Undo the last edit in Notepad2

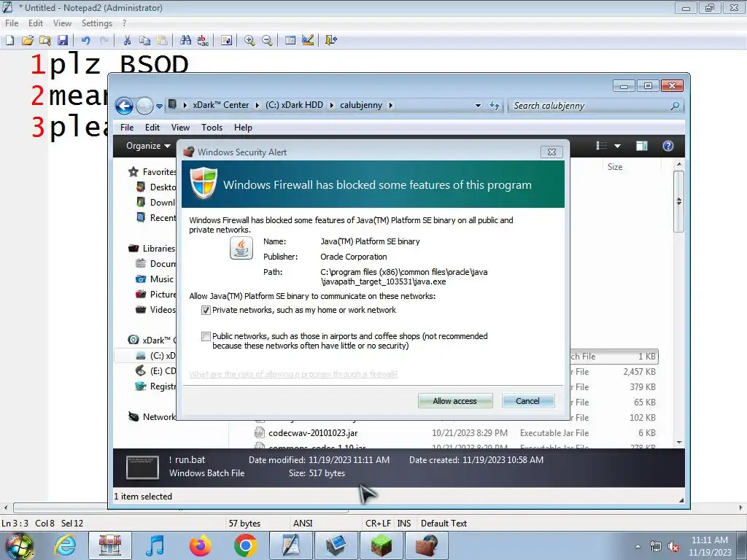tap(86, 41)
